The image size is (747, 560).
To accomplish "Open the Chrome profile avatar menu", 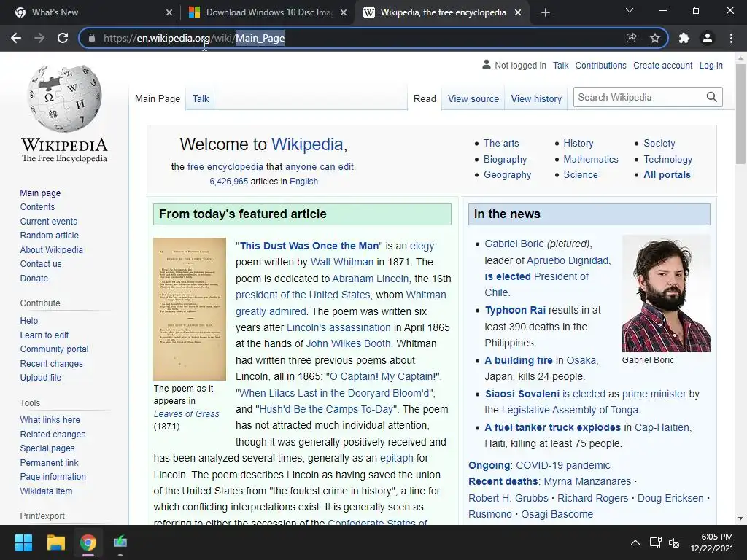I will (x=708, y=38).
